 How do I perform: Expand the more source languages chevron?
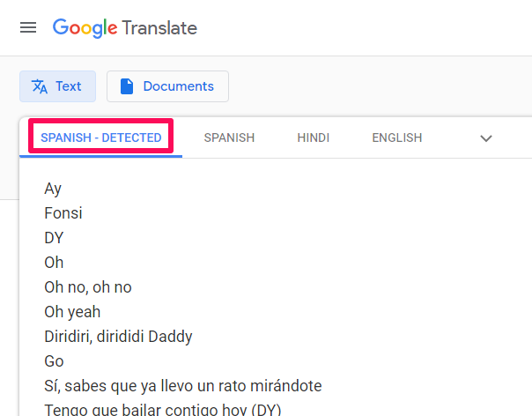tap(486, 138)
